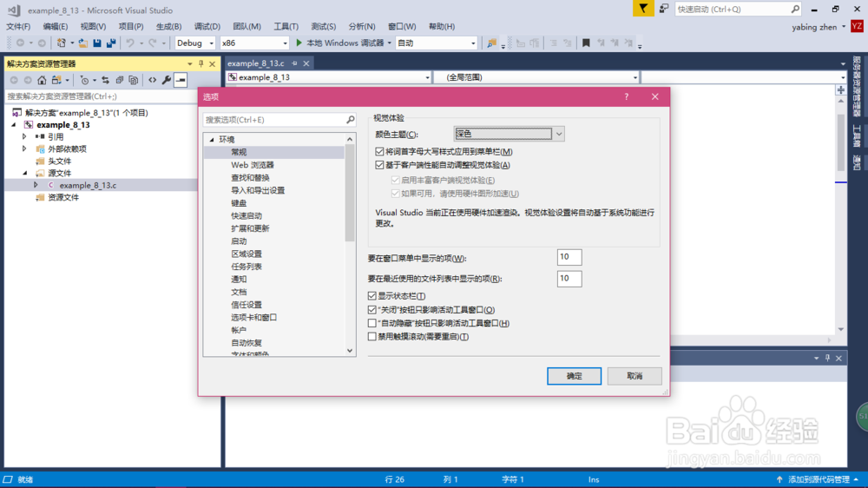Open the 编辑(E) menu

pos(56,27)
